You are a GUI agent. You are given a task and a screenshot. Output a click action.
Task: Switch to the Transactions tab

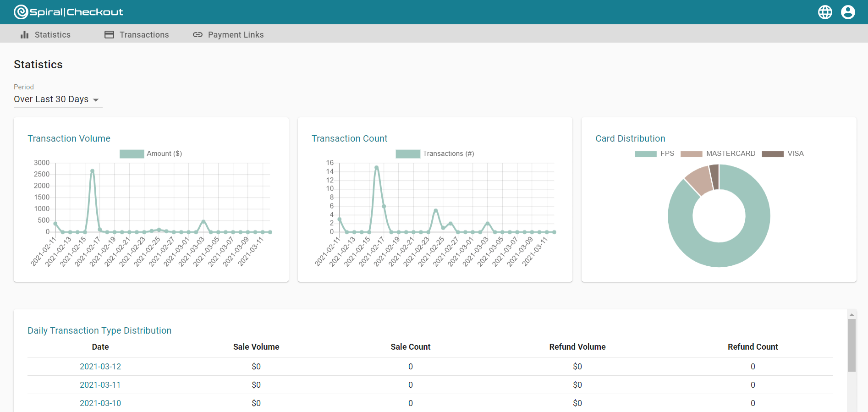point(137,35)
